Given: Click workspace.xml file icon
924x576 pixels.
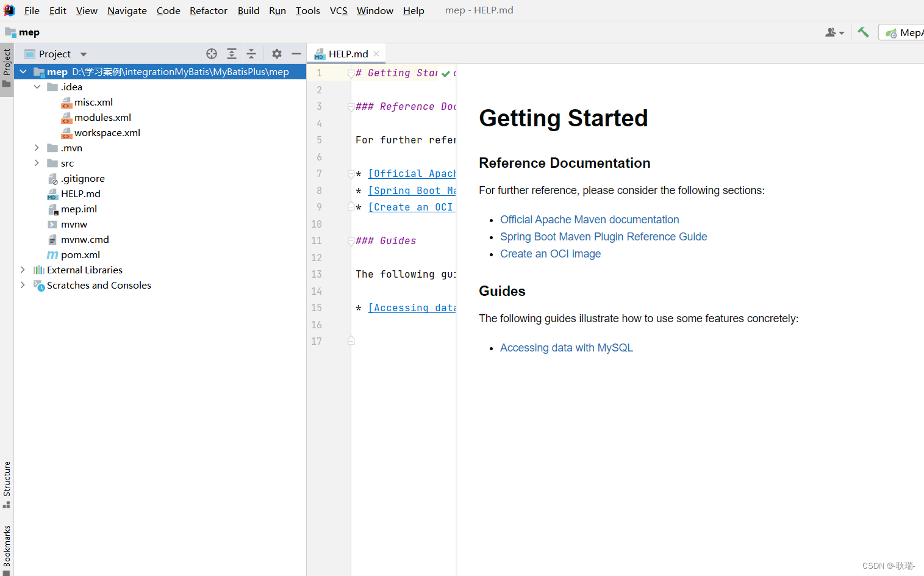Looking at the screenshot, I should (x=66, y=133).
